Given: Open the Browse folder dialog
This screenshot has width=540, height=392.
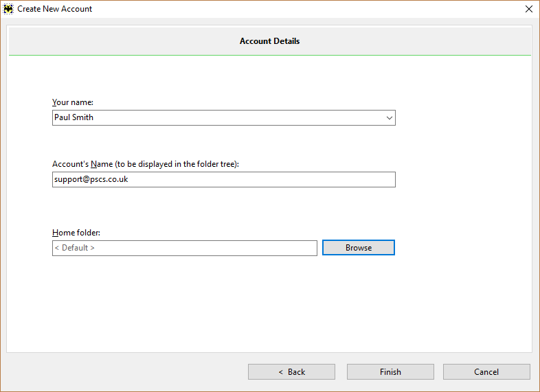Looking at the screenshot, I should 359,248.
